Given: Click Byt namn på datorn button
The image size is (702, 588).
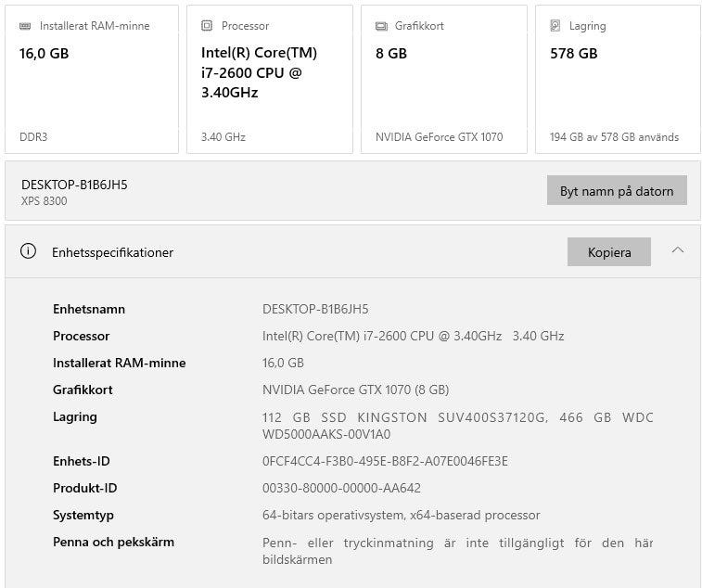Looking at the screenshot, I should (x=617, y=191).
